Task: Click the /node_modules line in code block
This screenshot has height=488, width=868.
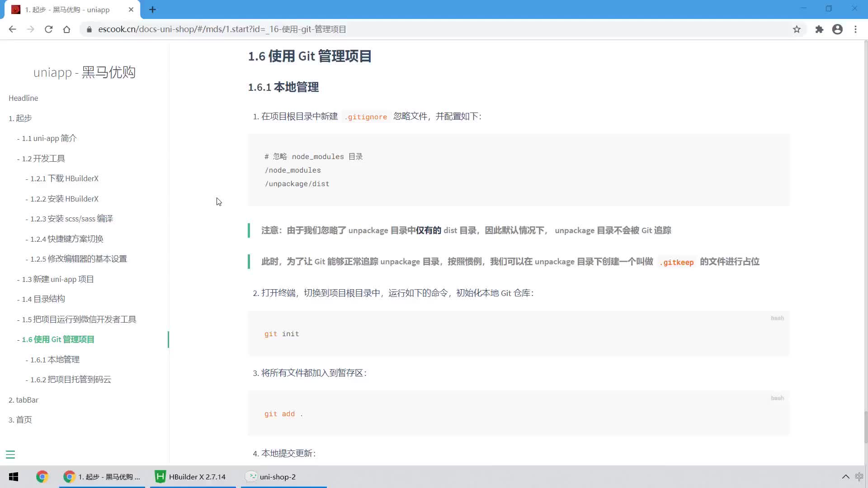Action: tap(292, 170)
